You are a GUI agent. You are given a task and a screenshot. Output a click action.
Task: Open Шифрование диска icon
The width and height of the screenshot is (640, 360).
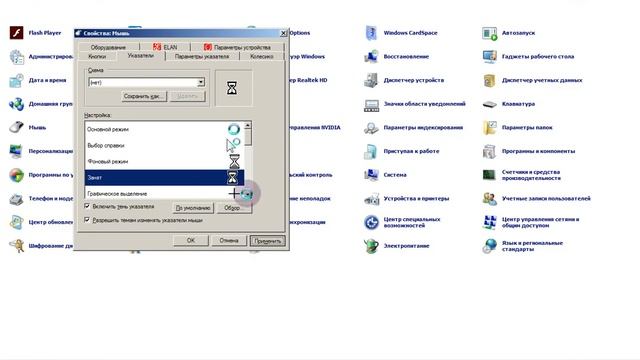pos(16,246)
